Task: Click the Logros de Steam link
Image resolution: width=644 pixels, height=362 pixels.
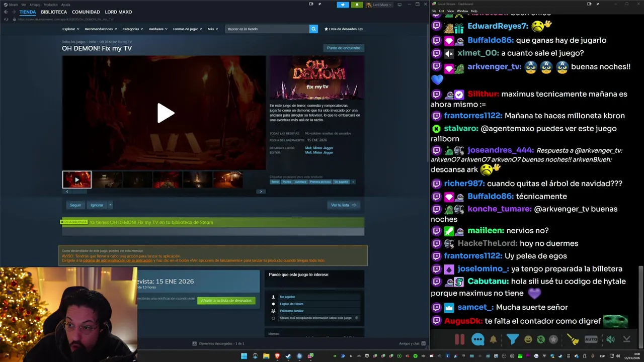Action: [x=291, y=304]
